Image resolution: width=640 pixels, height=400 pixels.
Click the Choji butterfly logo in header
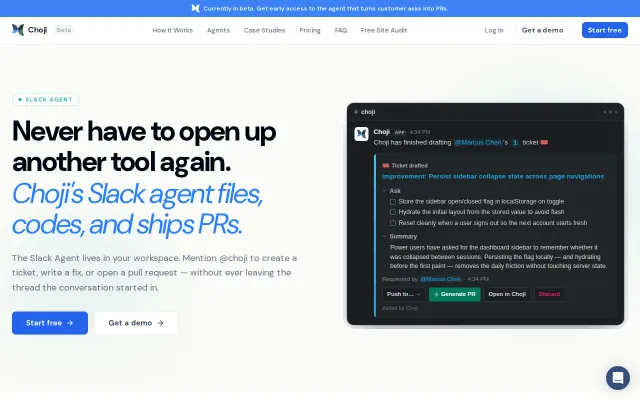pyautogui.click(x=18, y=30)
